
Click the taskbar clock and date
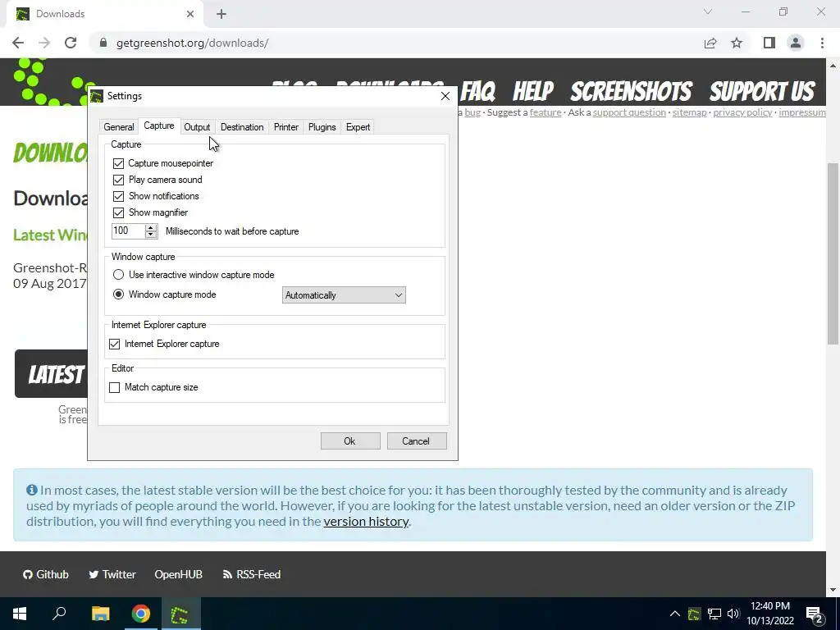coord(770,614)
